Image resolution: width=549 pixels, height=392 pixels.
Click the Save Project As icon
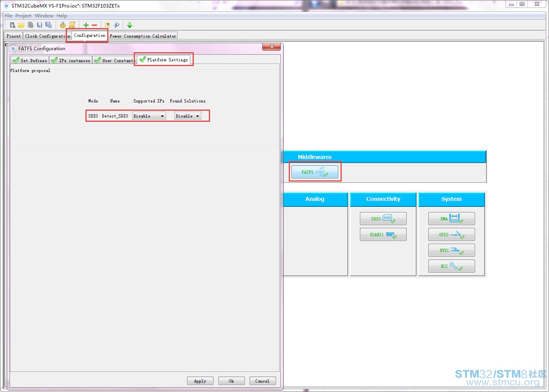click(48, 25)
